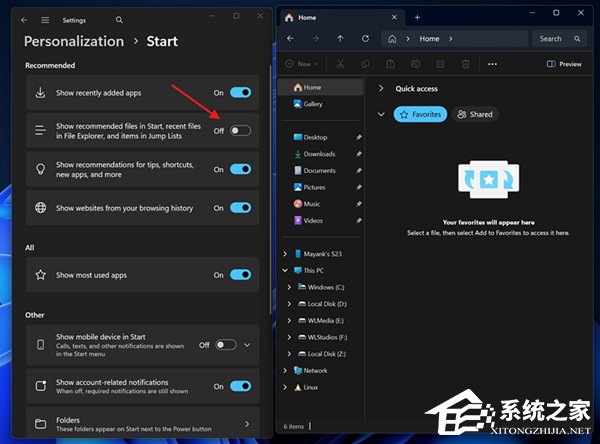Click the Settings back arrow

pos(24,20)
